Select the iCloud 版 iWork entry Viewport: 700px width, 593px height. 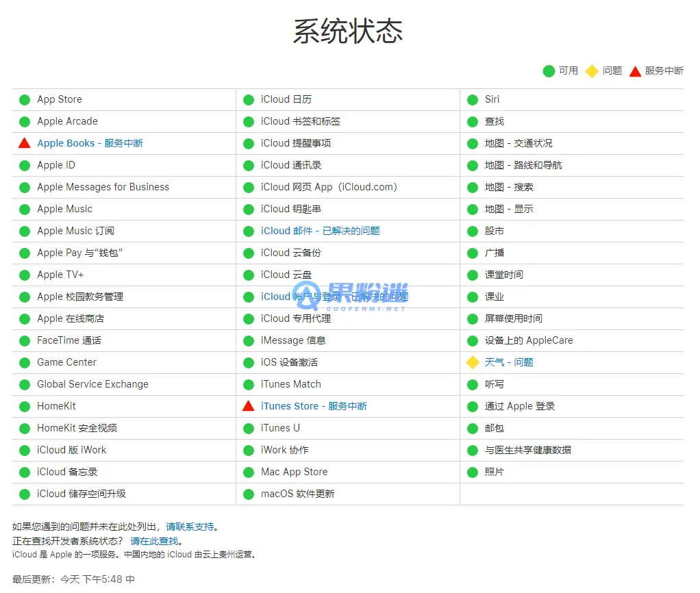click(x=71, y=450)
